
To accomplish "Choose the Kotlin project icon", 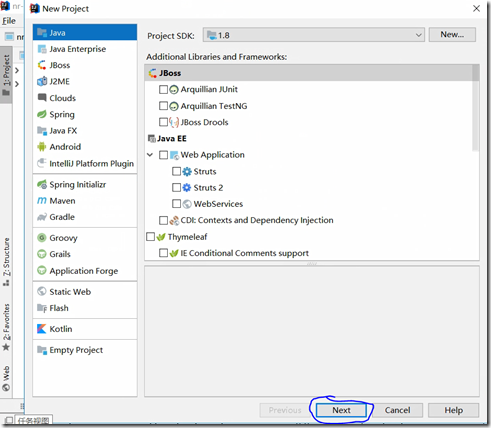I will (x=42, y=329).
